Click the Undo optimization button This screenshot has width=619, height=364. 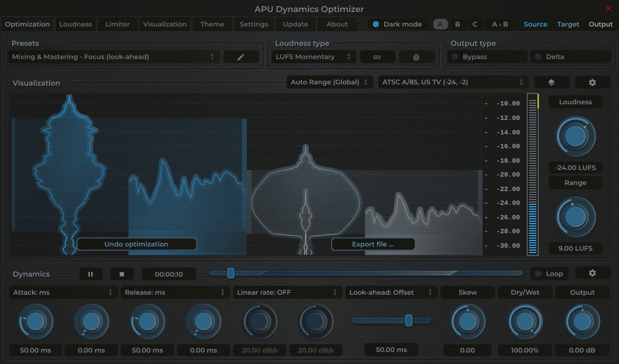tap(136, 243)
